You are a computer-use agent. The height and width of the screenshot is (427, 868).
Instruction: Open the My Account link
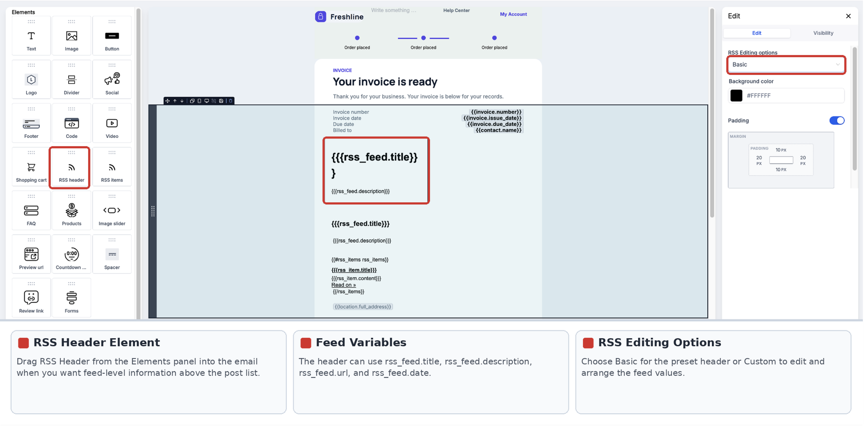point(516,14)
